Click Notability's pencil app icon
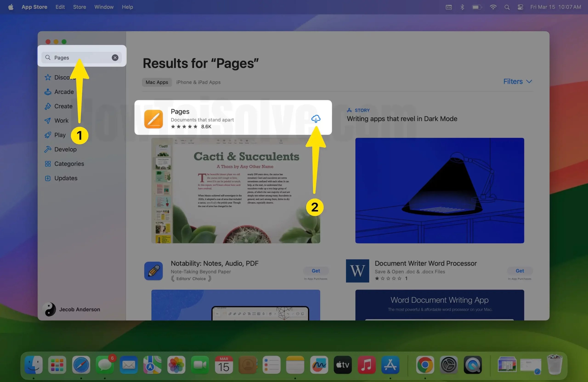 (x=153, y=271)
